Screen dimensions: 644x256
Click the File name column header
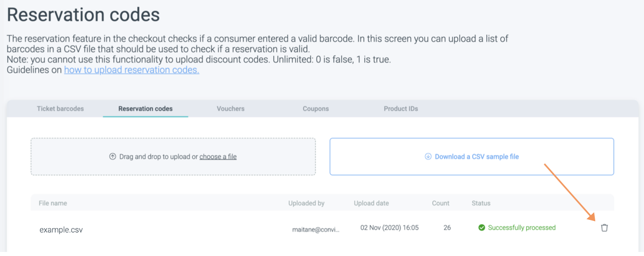pyautogui.click(x=53, y=203)
